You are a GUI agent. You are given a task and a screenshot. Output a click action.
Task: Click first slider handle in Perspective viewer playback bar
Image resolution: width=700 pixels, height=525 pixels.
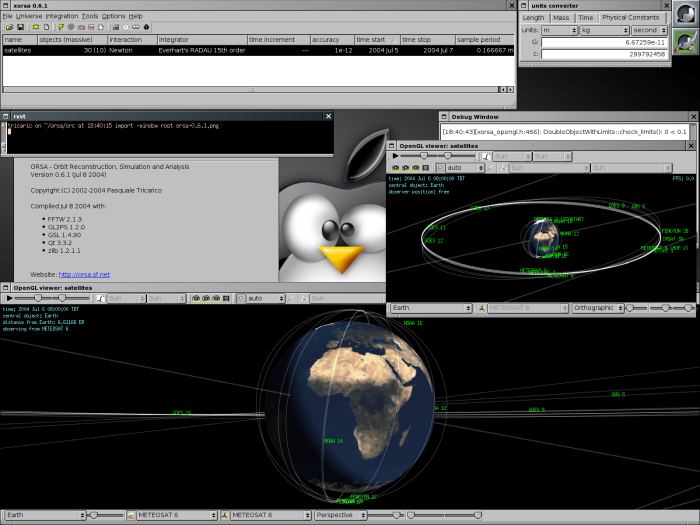[x=38, y=298]
